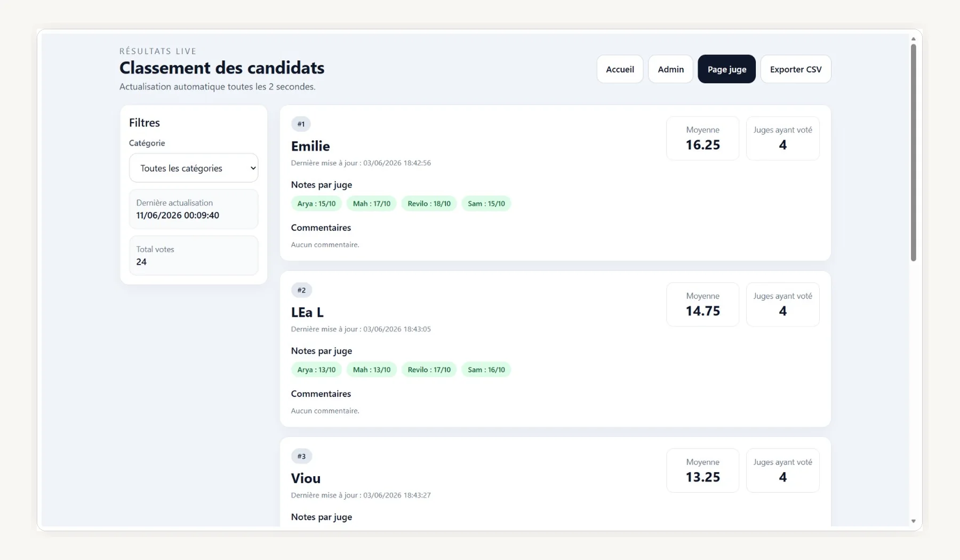
Task: Click the #1 rank badge
Action: (x=301, y=124)
